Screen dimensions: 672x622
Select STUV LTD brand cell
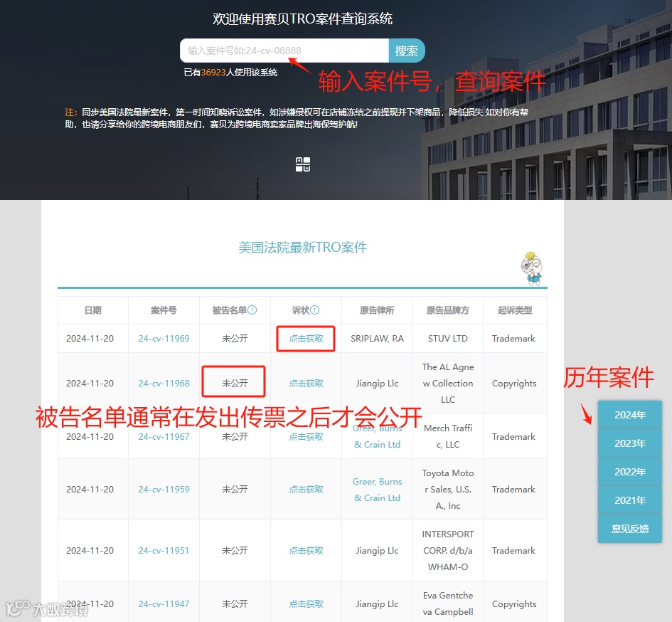[x=448, y=339]
